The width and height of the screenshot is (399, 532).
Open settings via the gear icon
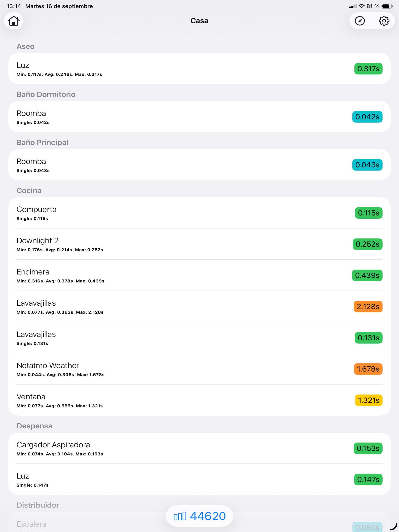(384, 21)
